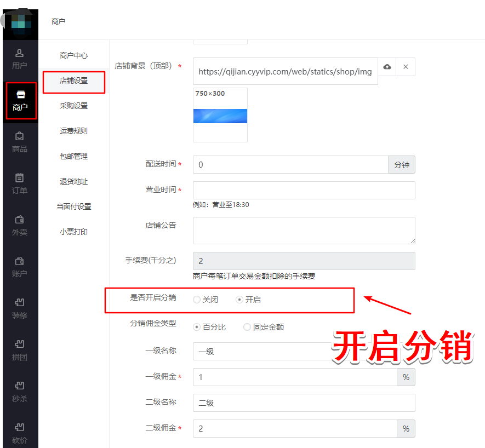Focus the 一级名称 input field
Image resolution: width=485 pixels, height=448 pixels.
[304, 351]
